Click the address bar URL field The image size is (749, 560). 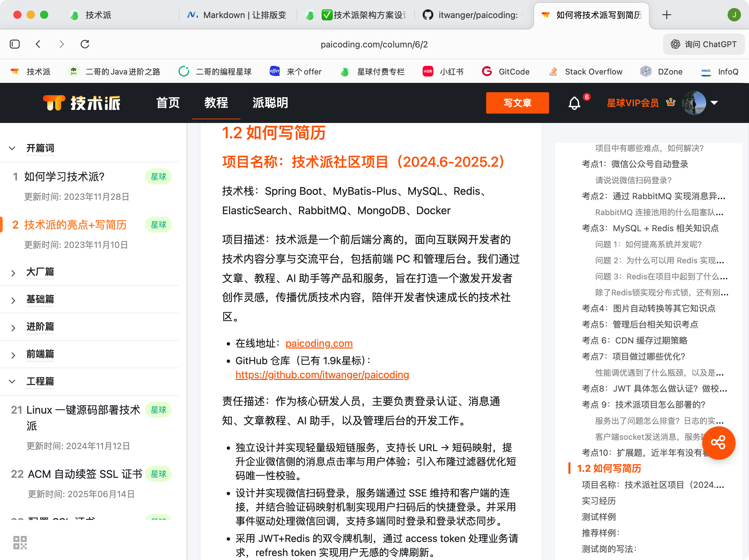[374, 44]
